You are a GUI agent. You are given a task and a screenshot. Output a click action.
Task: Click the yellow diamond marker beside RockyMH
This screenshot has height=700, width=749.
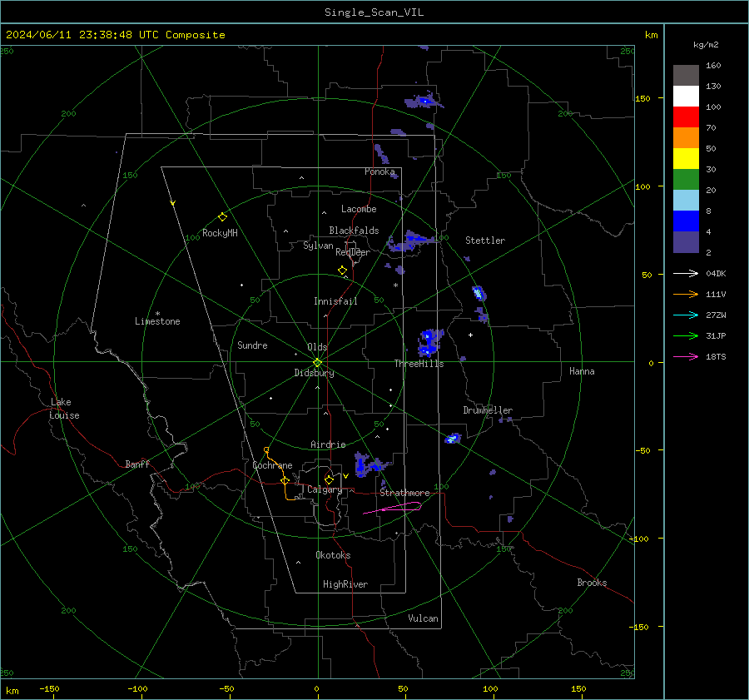222,217
